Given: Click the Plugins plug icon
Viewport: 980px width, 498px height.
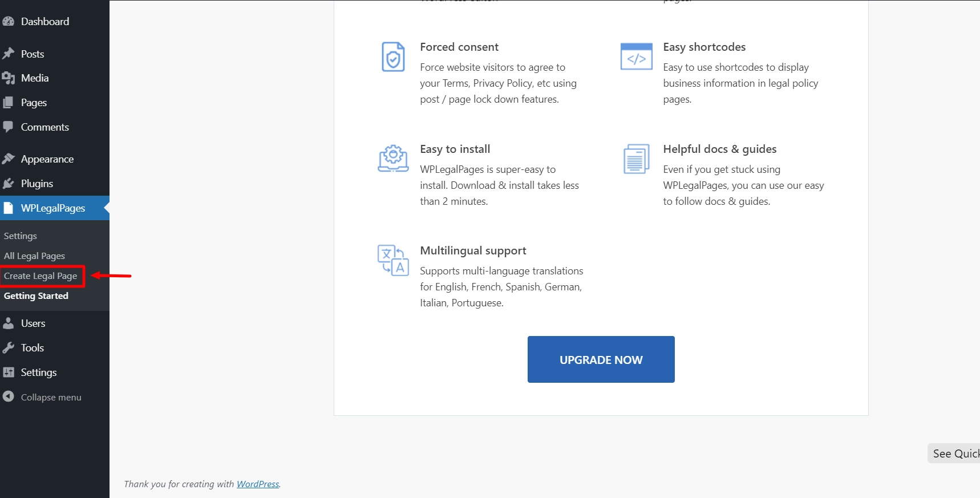Looking at the screenshot, I should point(8,183).
